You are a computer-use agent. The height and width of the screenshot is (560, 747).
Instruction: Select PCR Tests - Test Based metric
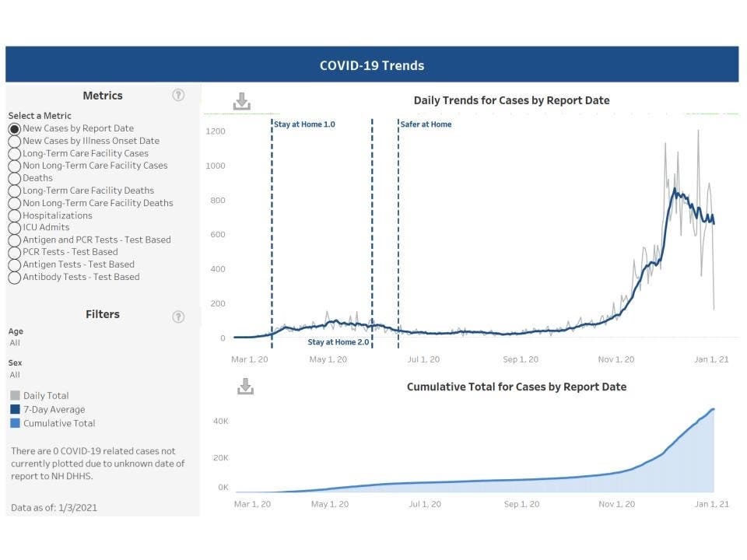coord(14,252)
